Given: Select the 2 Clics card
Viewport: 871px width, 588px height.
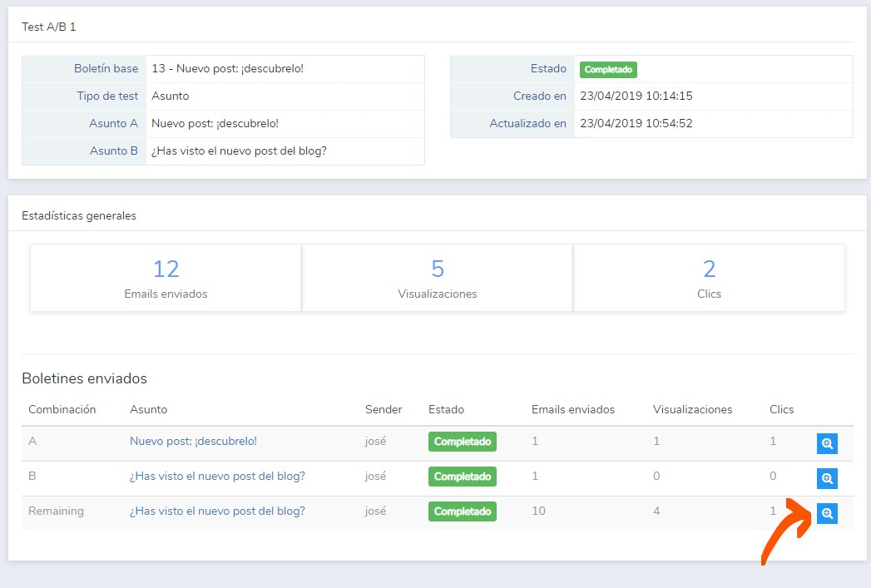Looking at the screenshot, I should tap(709, 278).
